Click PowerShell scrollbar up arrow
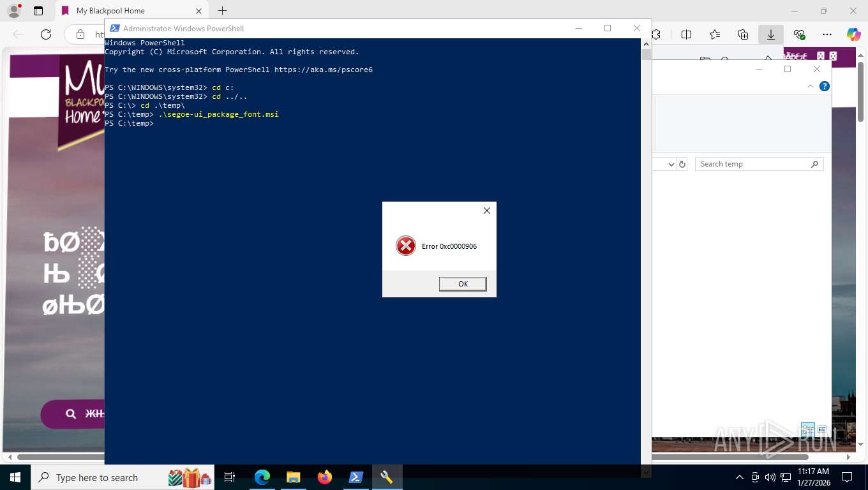The width and height of the screenshot is (868, 490). [x=646, y=44]
